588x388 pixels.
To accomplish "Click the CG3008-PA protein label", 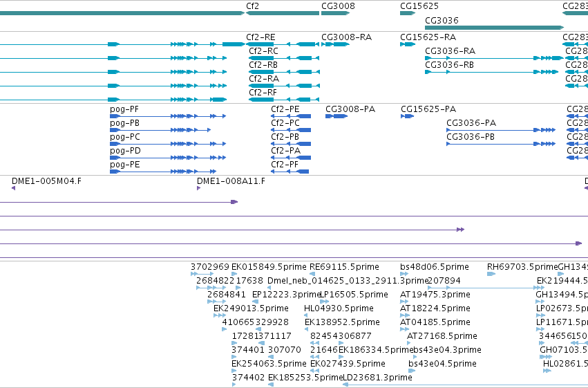I will coord(350,109).
